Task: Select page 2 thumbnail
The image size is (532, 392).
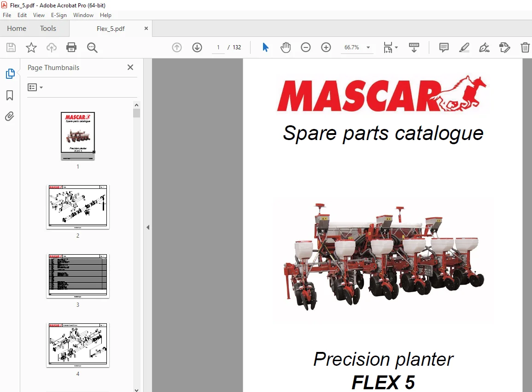Action: click(x=78, y=207)
